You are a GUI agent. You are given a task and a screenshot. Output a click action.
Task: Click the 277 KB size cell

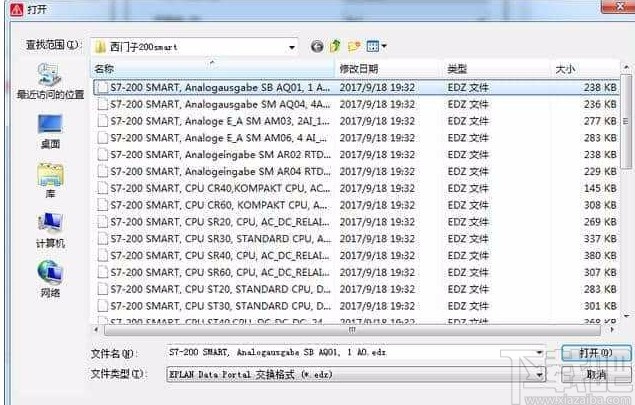[x=600, y=121]
